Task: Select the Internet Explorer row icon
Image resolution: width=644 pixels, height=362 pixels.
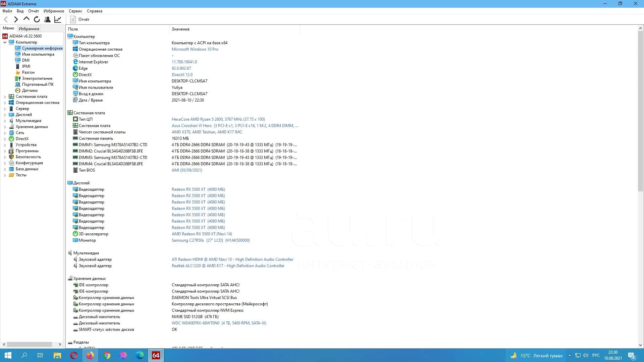Action: pos(75,62)
